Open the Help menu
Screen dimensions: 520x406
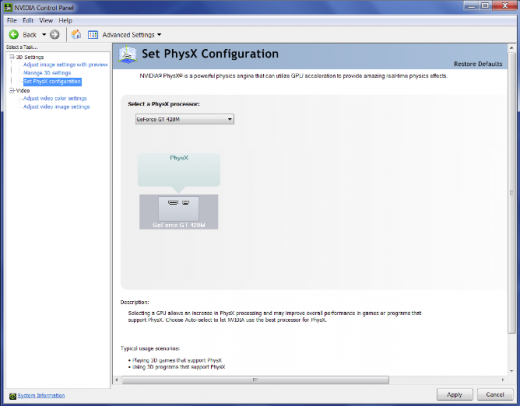point(65,21)
